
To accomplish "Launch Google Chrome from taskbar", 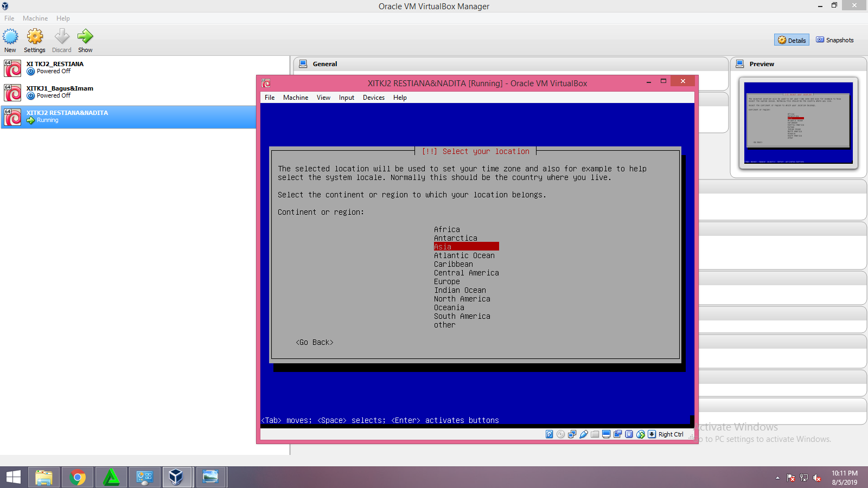I will (78, 477).
